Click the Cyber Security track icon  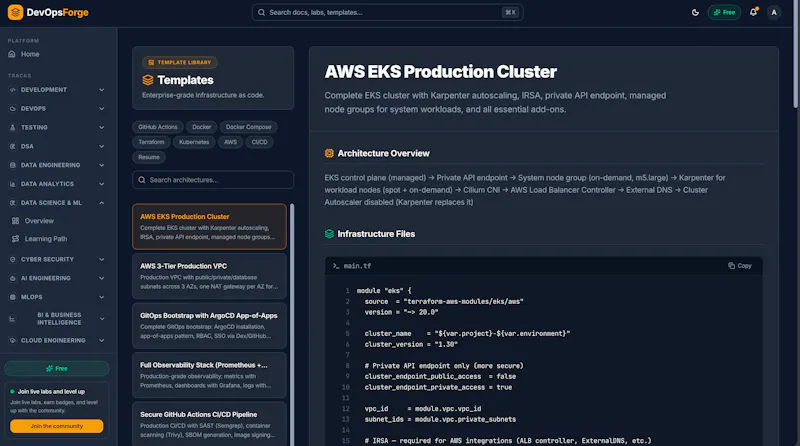click(13, 260)
